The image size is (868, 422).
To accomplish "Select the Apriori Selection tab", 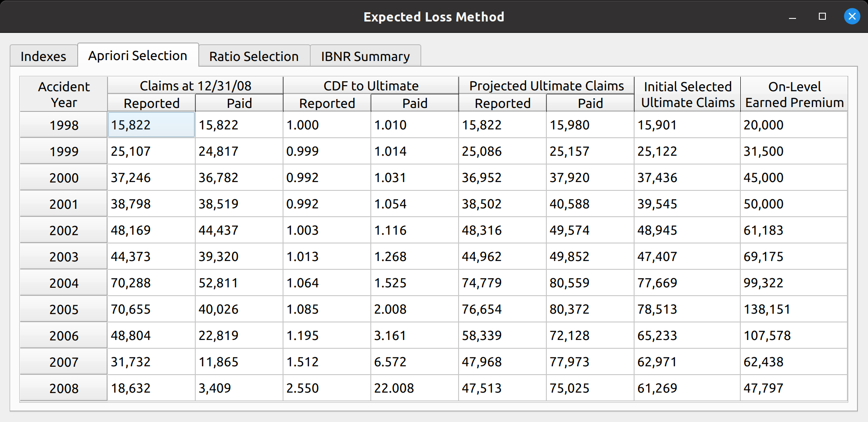I will pos(138,55).
